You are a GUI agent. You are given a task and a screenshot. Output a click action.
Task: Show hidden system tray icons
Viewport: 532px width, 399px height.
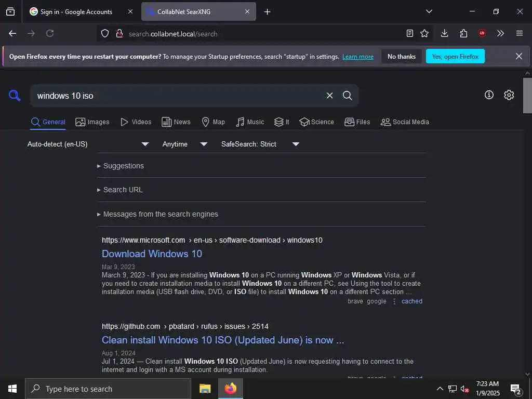[x=440, y=389]
